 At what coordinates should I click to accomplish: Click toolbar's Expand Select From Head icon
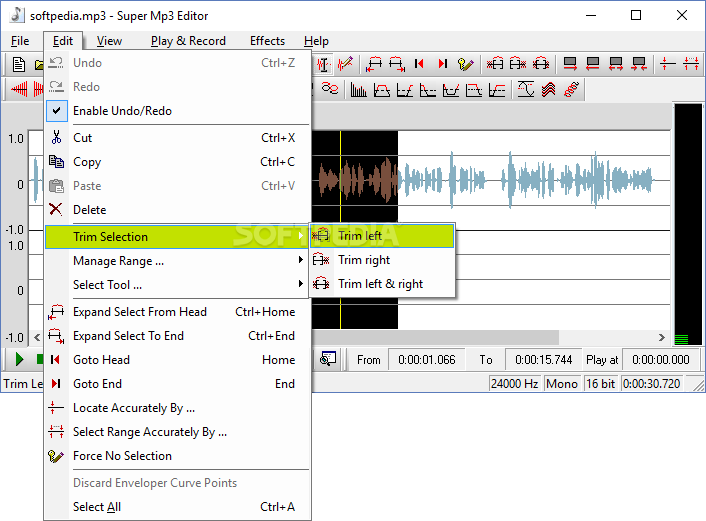[374, 64]
